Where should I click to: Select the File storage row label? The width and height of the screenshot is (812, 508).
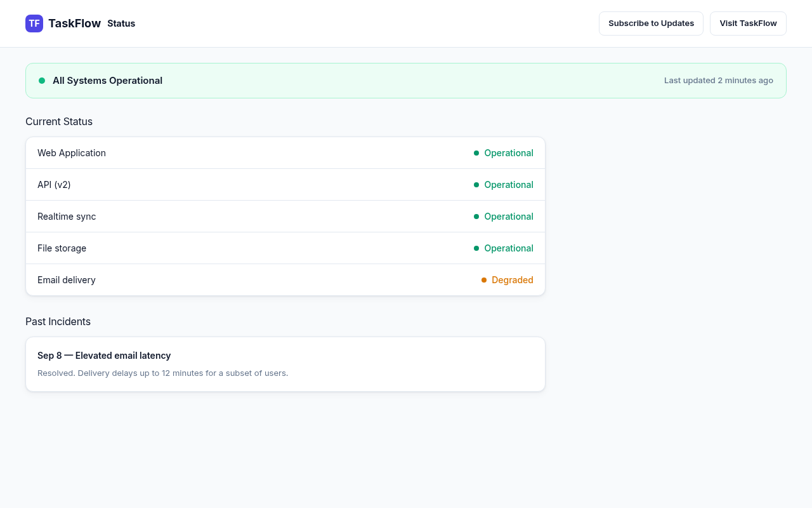pyautogui.click(x=62, y=248)
